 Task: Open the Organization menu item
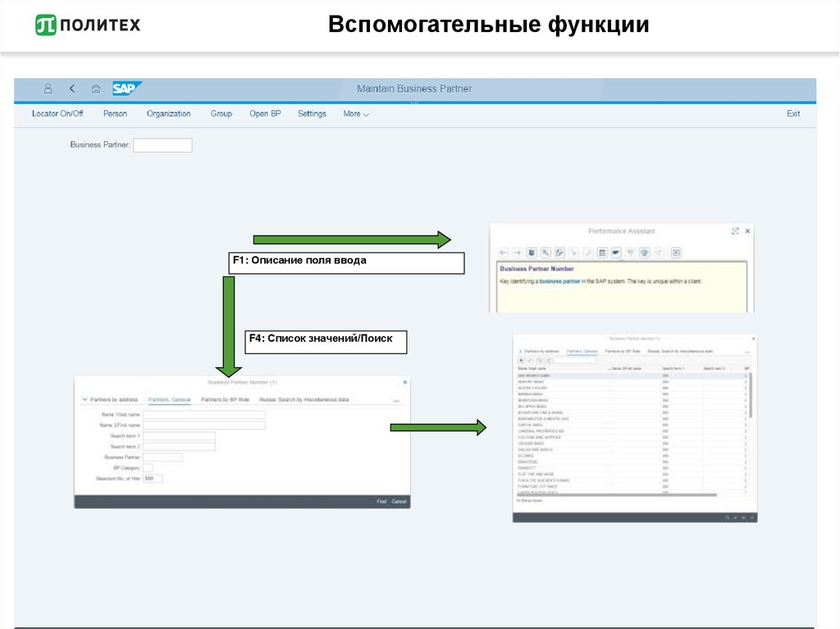click(168, 114)
